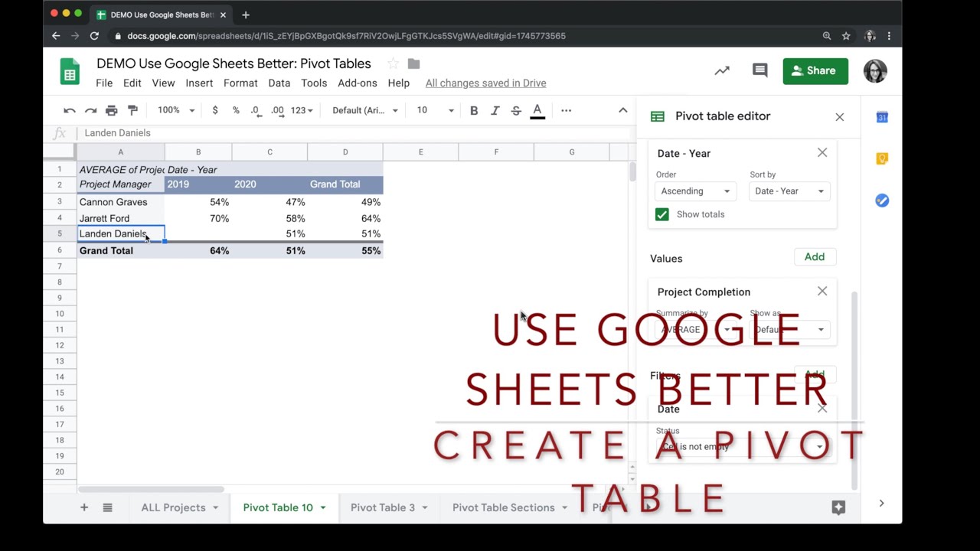
Task: Uncheck the Show totals checkbox
Action: tap(662, 214)
